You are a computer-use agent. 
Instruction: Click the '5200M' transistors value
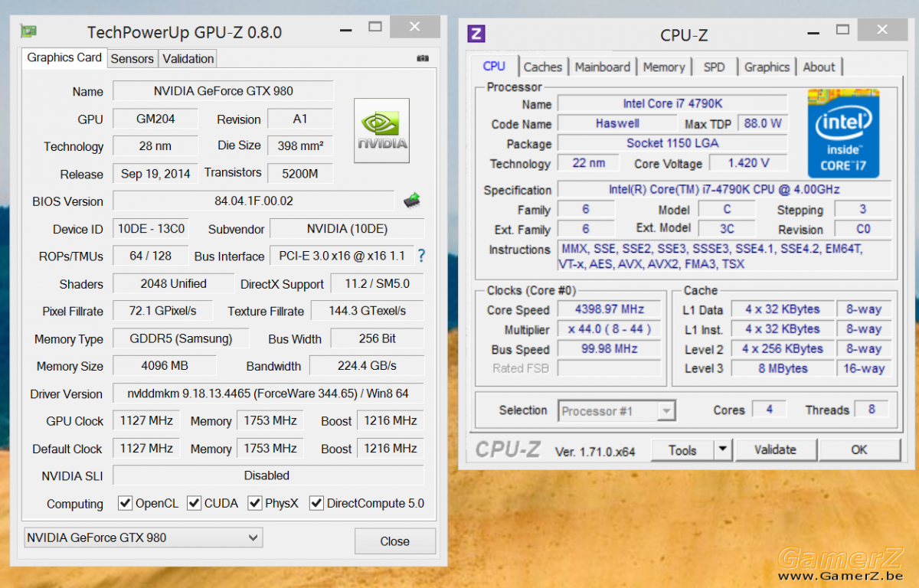[x=300, y=173]
